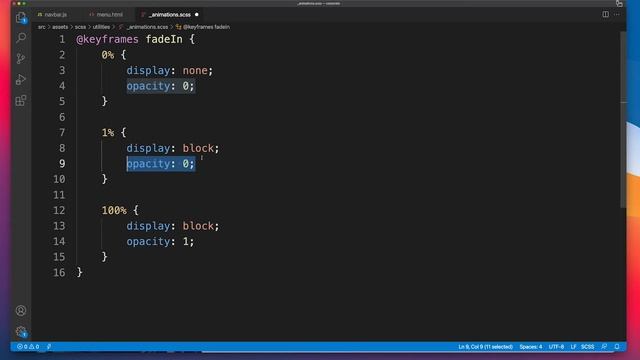Click the errors and warnings status indicator
The height and width of the screenshot is (360, 640).
pos(28,347)
